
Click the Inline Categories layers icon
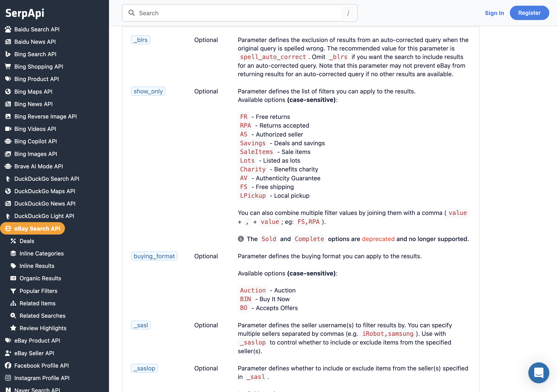(x=13, y=253)
